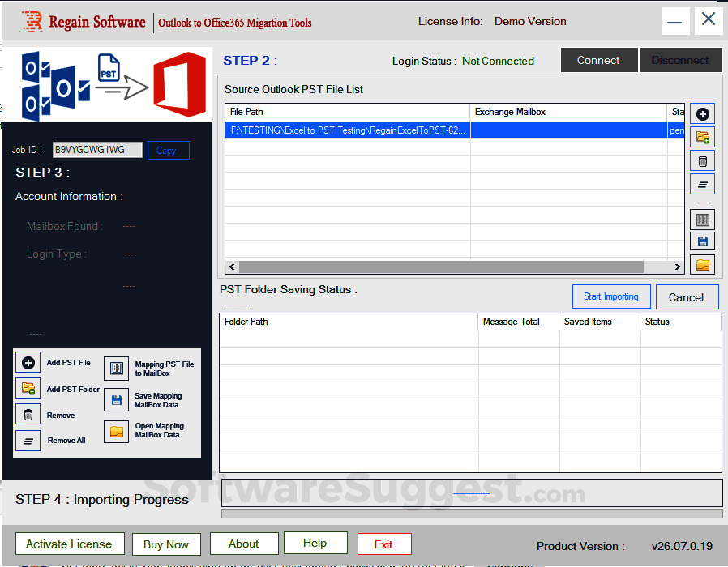Click the Buy Now button

(166, 544)
